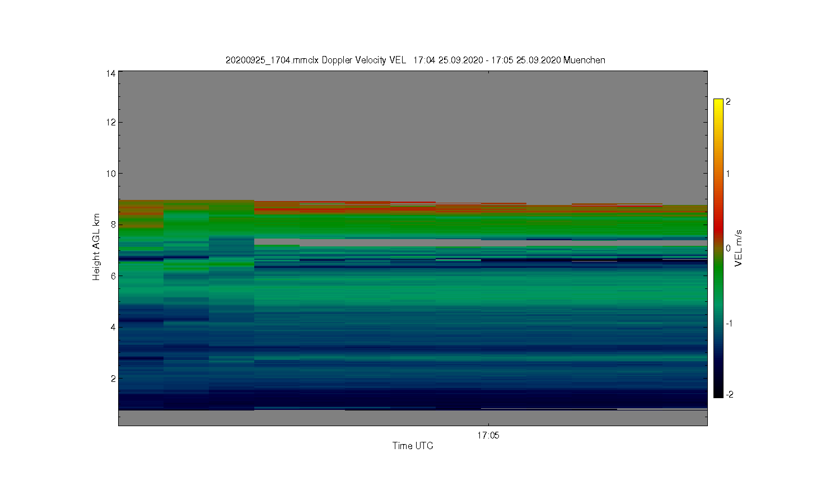
Task: Click the height axis tick label 14
Action: [x=111, y=73]
